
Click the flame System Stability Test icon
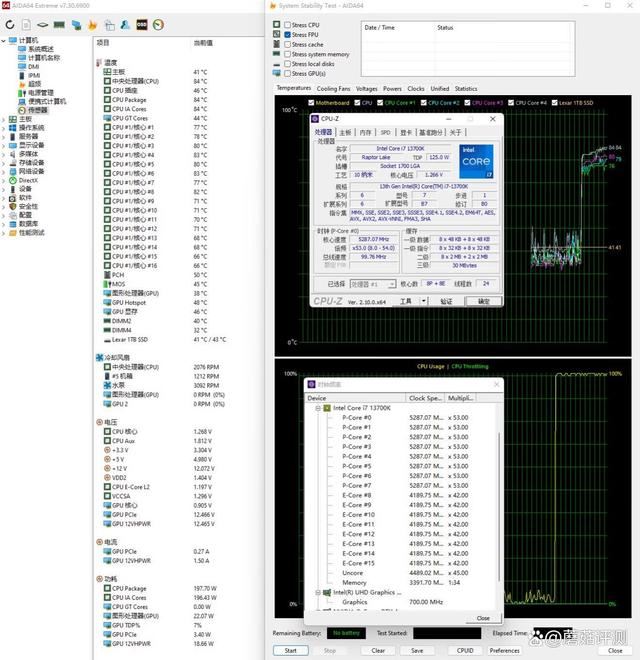click(x=92, y=23)
